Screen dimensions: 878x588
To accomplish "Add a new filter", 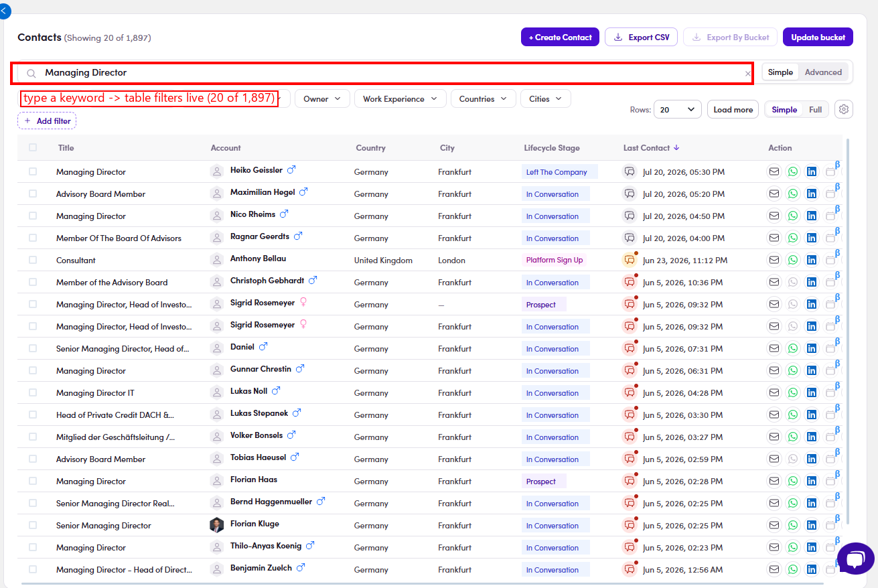I will (x=47, y=121).
